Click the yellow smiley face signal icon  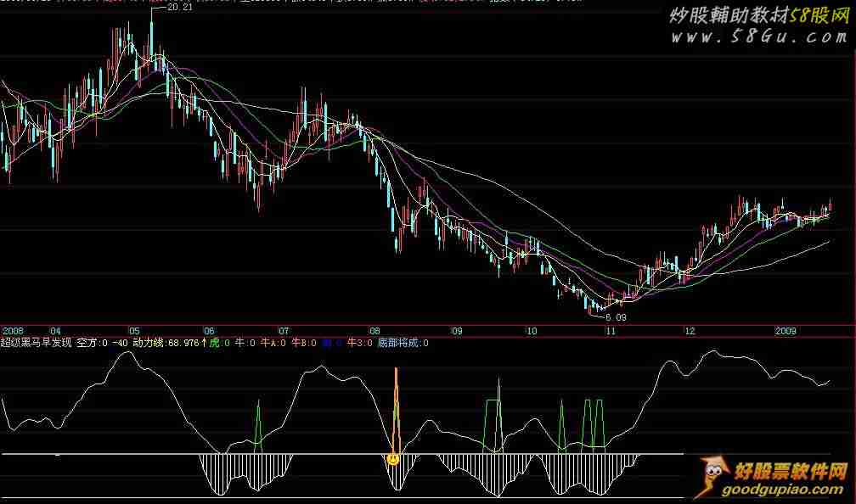tap(393, 459)
